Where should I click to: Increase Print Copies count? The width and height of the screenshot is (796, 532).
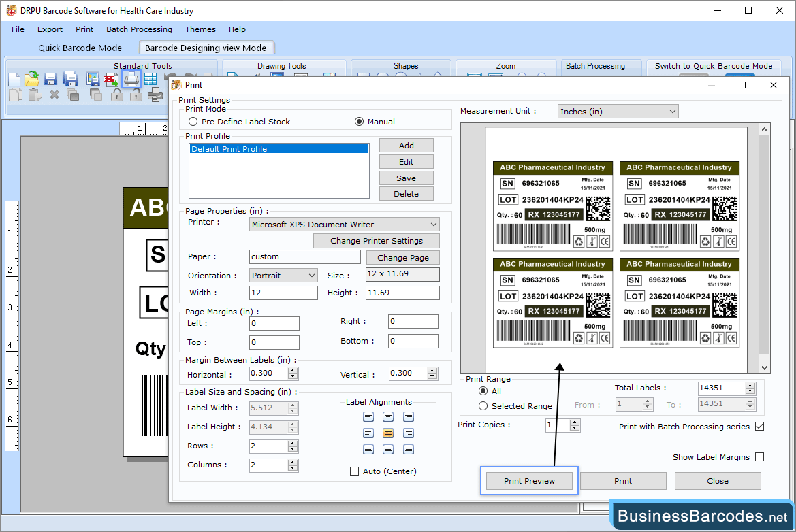pos(574,422)
